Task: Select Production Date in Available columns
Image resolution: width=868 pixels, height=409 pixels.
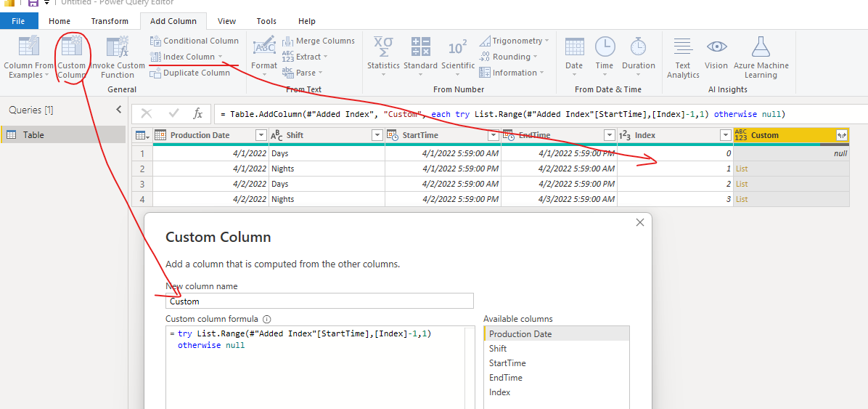Action: 557,333
